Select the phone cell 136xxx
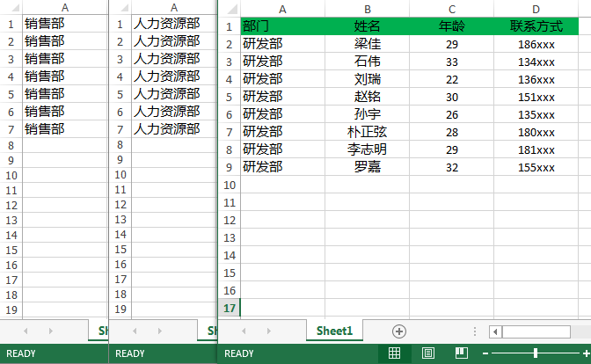This screenshot has height=364, width=591. click(x=536, y=79)
